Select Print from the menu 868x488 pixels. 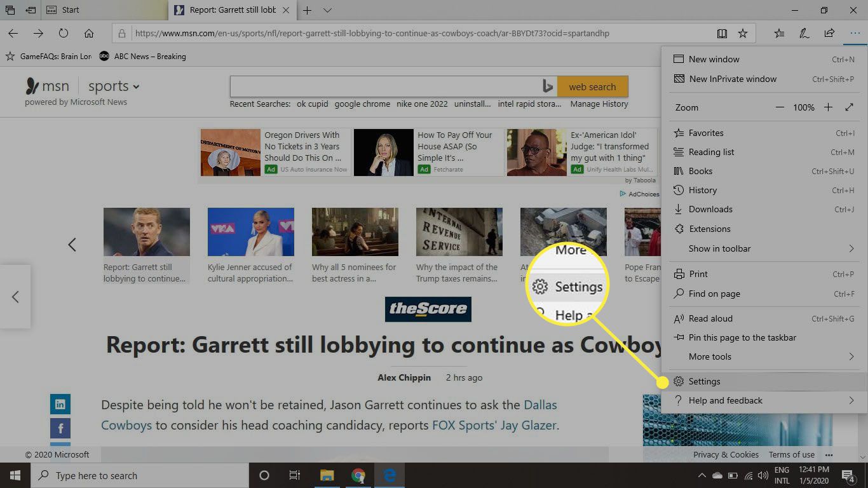(764, 274)
